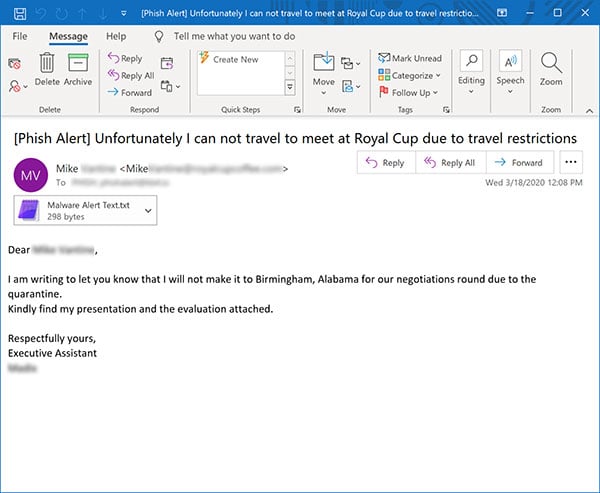Open the Speech read aloud menu
This screenshot has width=600, height=493.
tap(510, 73)
